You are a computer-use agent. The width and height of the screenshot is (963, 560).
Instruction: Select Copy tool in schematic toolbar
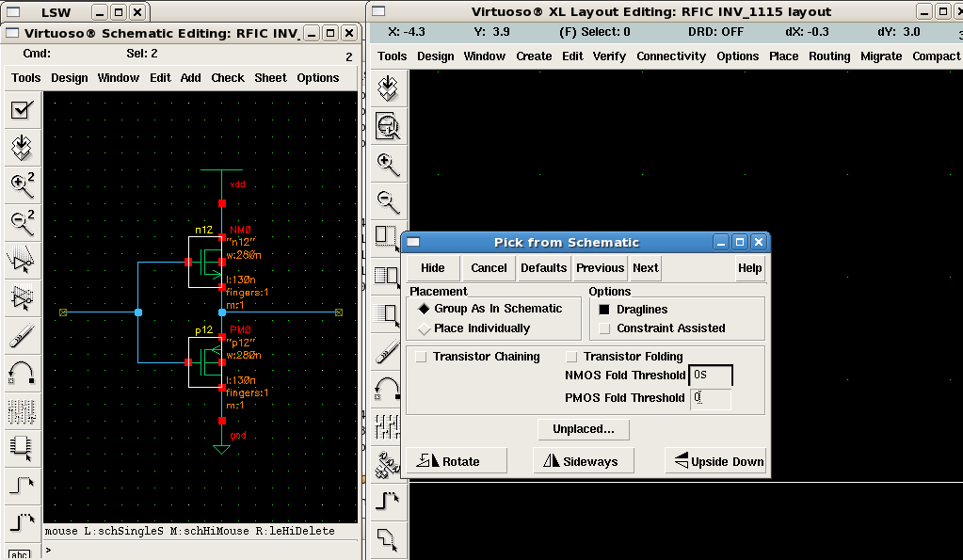pos(23,298)
